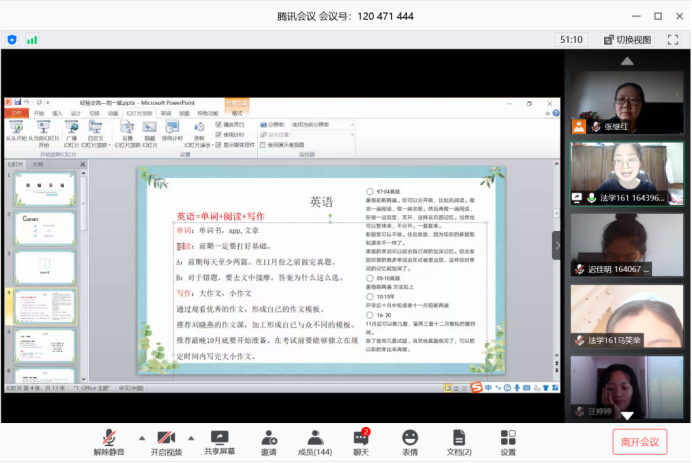Turn on camera with 开启视频
This screenshot has width=692, height=463.
(166, 438)
